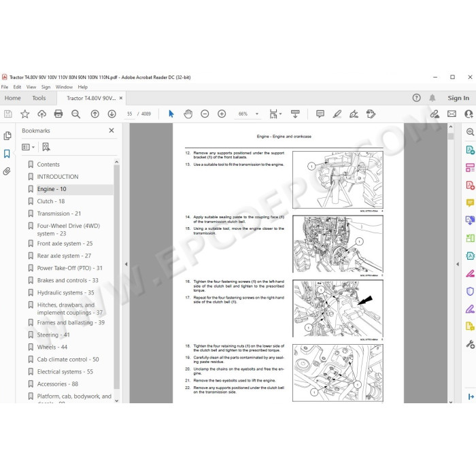
Task: Open the Protect shield tool
Action: [470, 292]
